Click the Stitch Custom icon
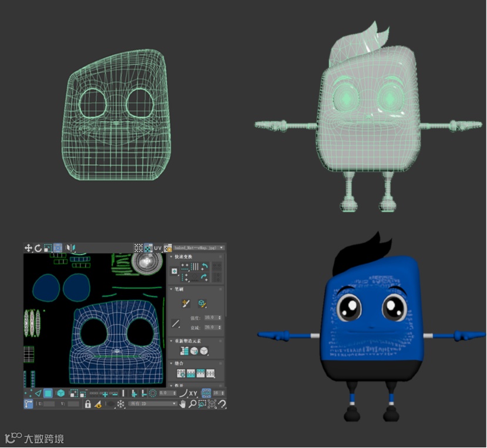The image size is (487, 448). point(210,373)
